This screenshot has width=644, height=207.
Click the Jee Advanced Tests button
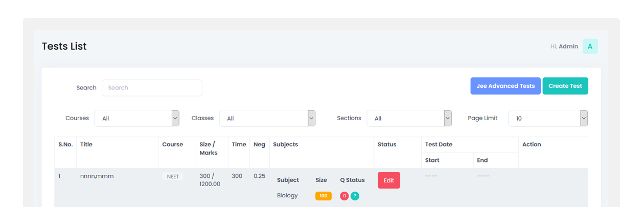tap(505, 86)
